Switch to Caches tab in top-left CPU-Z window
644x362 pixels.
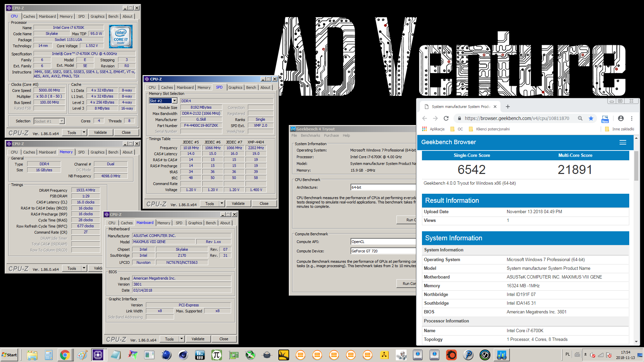point(29,16)
